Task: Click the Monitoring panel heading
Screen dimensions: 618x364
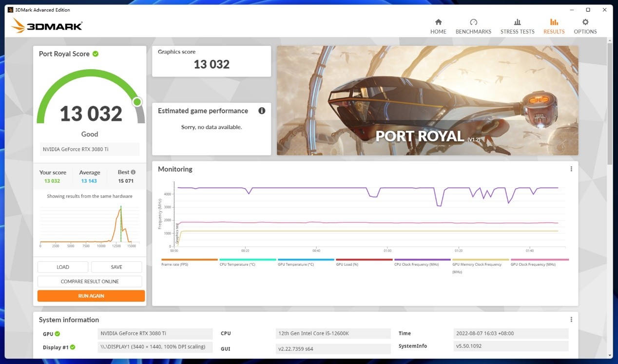Action: pos(175,169)
